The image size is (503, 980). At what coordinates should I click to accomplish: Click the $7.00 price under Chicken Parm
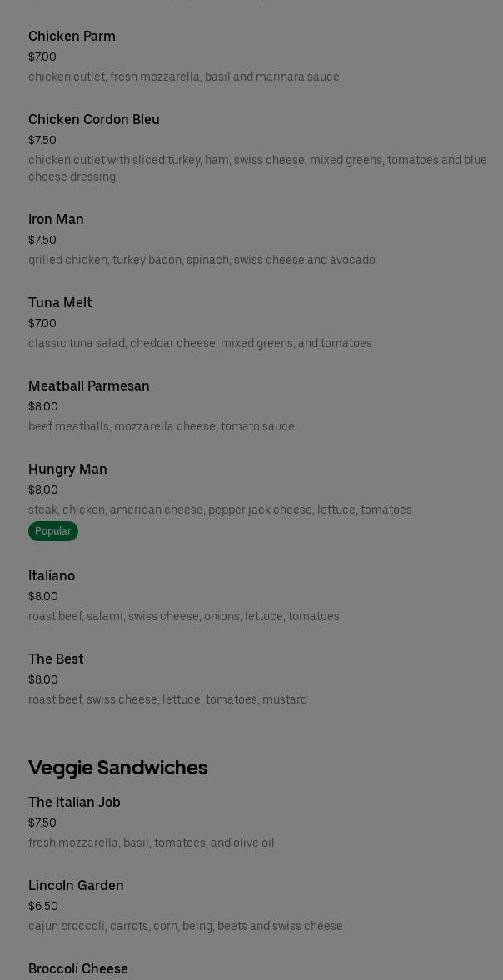42,57
